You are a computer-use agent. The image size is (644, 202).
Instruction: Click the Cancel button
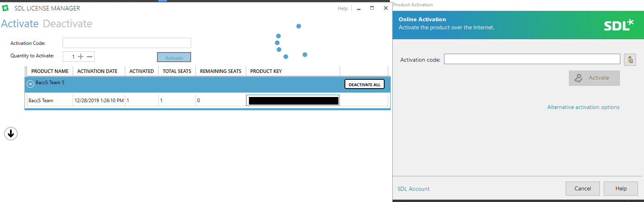tap(583, 188)
